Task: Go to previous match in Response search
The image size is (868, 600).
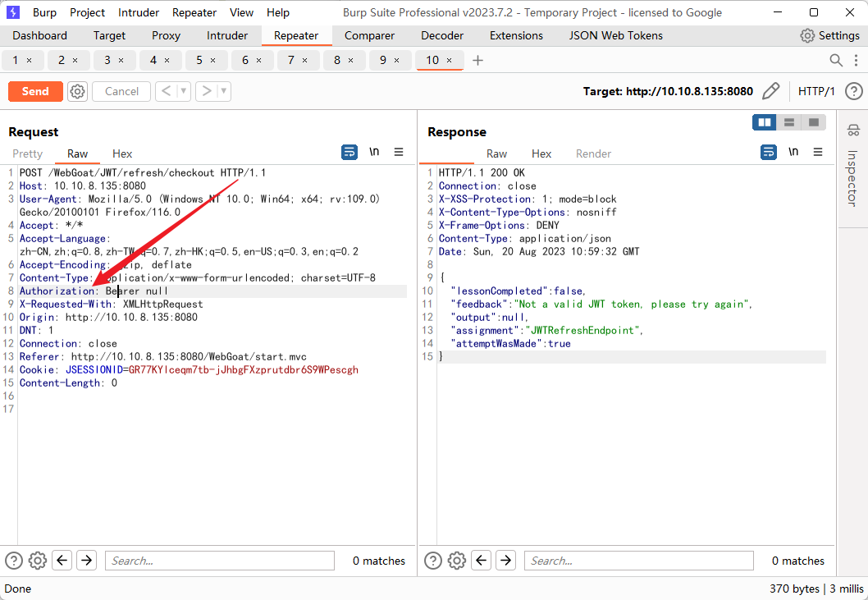Action: click(x=481, y=561)
